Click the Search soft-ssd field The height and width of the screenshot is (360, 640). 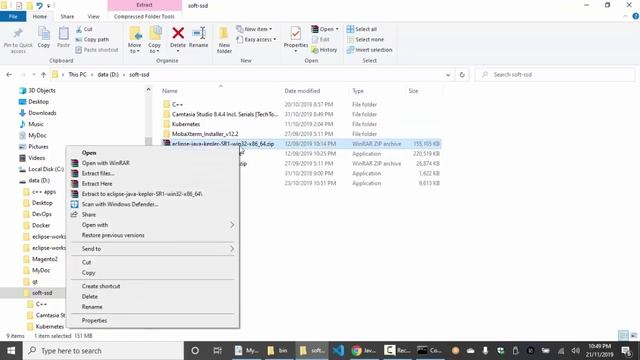coord(555,75)
